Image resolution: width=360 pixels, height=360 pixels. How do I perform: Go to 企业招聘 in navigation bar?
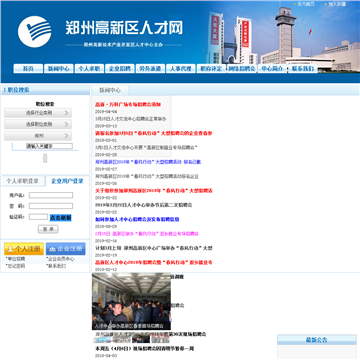[120, 69]
